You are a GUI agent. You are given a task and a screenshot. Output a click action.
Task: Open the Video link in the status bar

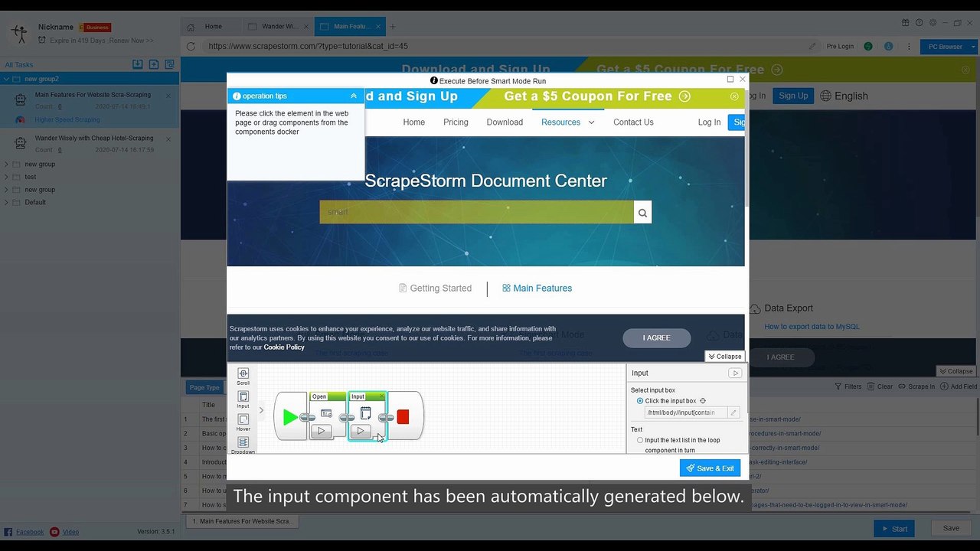coord(70,532)
